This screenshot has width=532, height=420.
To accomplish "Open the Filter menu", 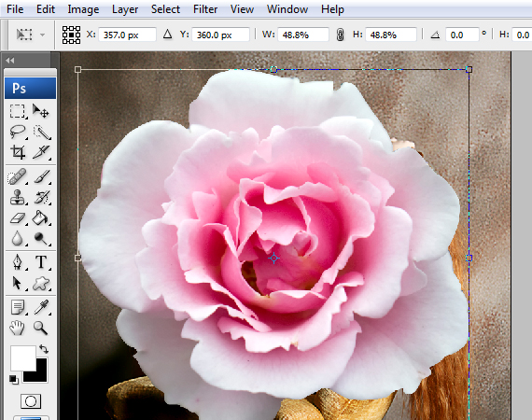I will pyautogui.click(x=205, y=9).
